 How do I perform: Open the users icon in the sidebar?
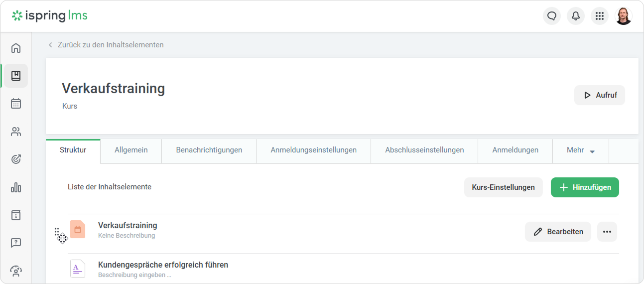click(16, 132)
